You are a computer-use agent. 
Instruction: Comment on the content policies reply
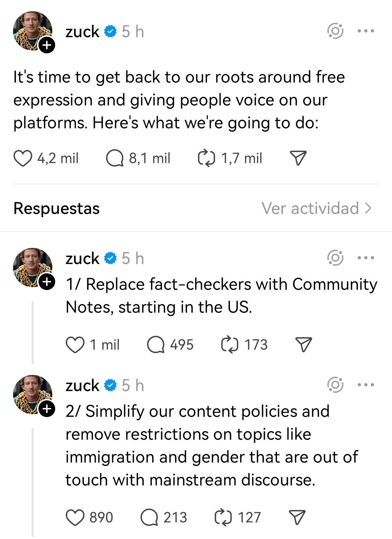149,518
